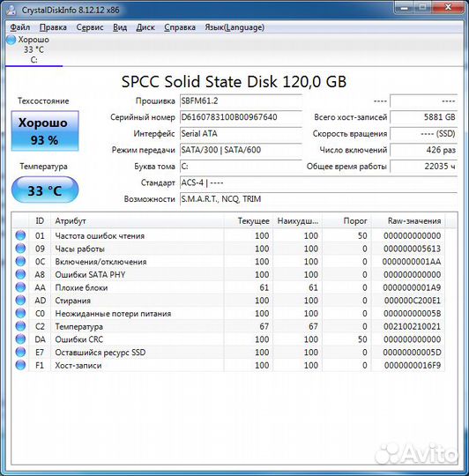Click status icon for attribute 09 Часы работы
Image resolution: width=469 pixels, height=476 pixels.
(20, 249)
